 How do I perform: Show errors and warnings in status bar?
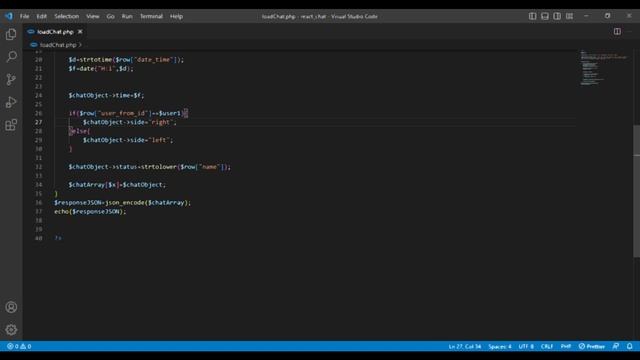(19, 346)
